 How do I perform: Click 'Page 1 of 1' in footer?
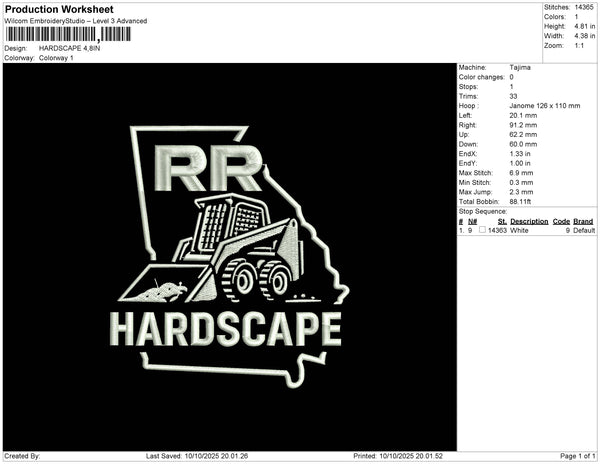pyautogui.click(x=578, y=456)
